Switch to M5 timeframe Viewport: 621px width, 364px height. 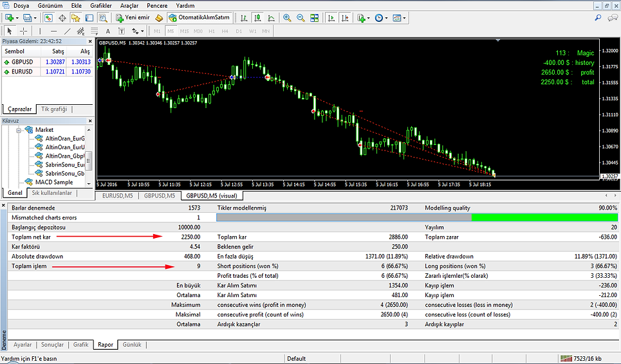click(x=171, y=31)
